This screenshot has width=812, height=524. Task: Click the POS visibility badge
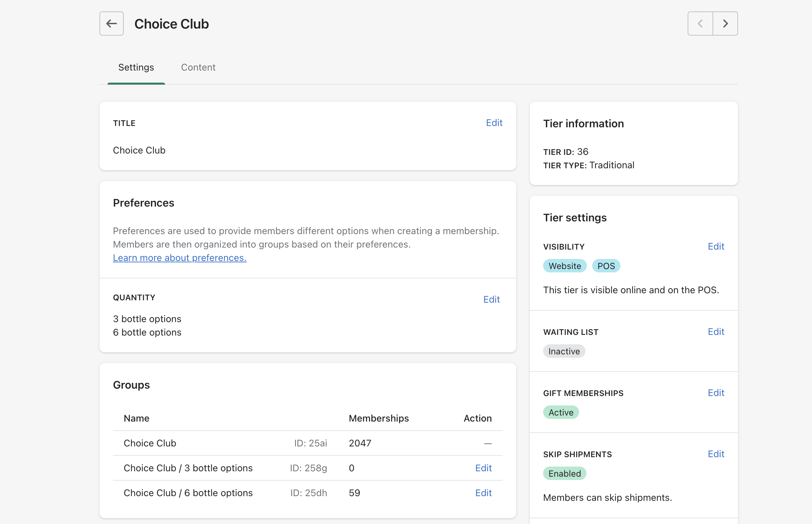[x=606, y=266]
